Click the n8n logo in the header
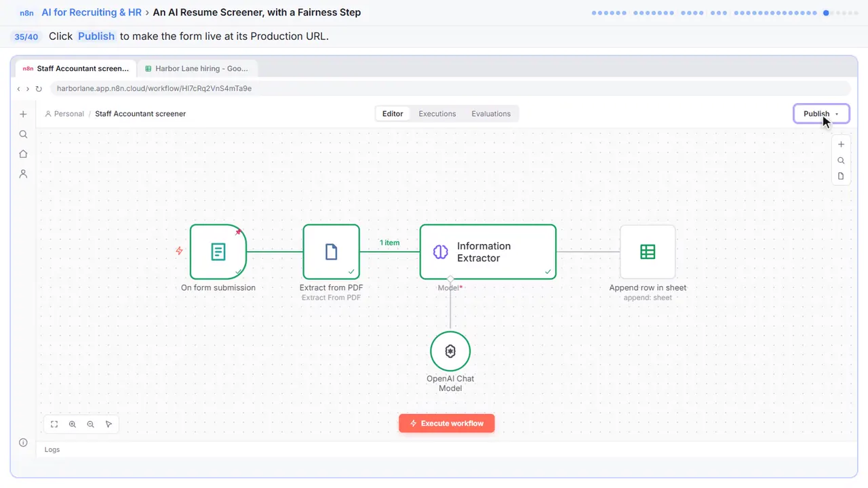The width and height of the screenshot is (868, 488). (x=26, y=12)
